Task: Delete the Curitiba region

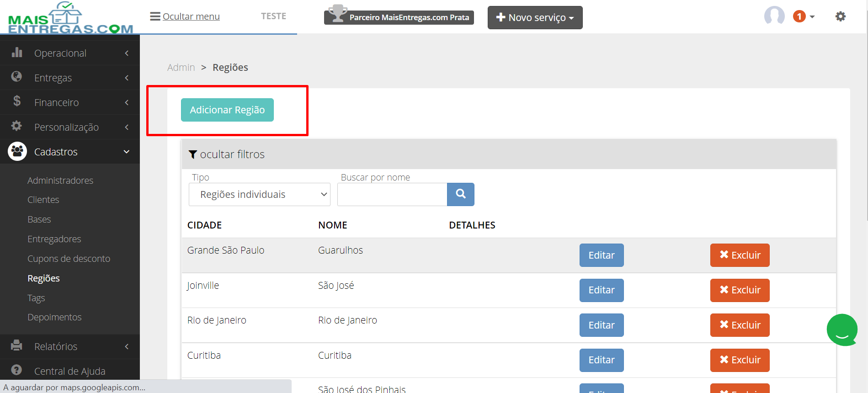Action: click(x=740, y=360)
